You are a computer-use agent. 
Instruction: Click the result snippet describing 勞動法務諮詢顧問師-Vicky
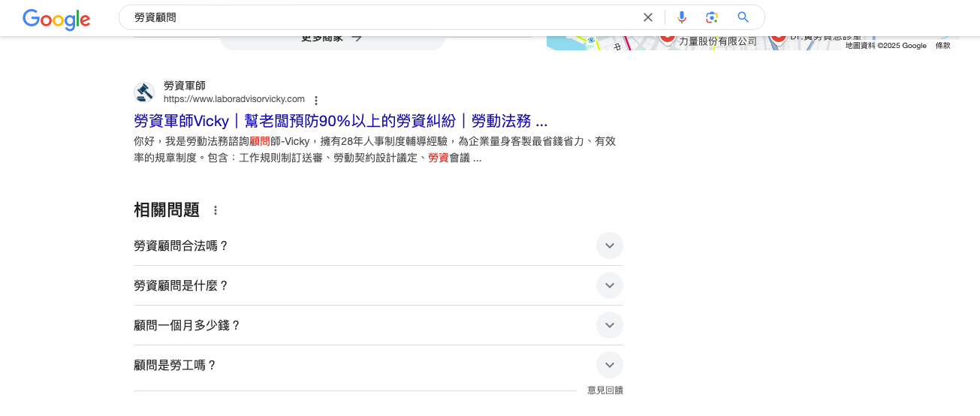375,149
